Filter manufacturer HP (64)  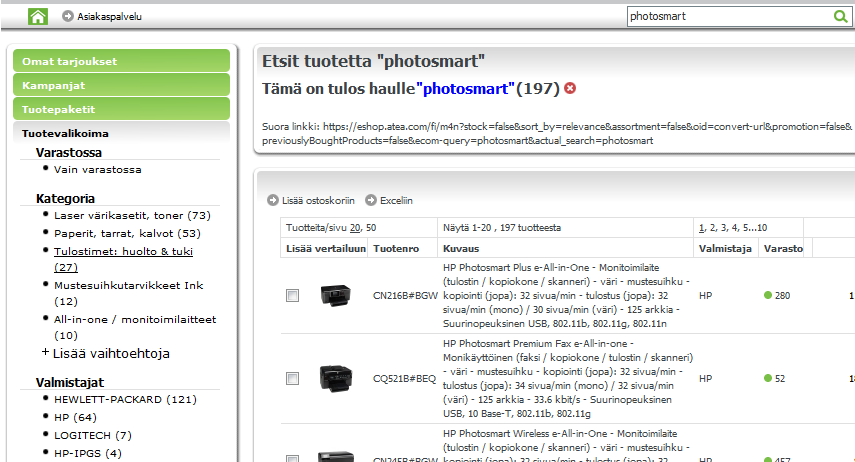tap(75, 418)
